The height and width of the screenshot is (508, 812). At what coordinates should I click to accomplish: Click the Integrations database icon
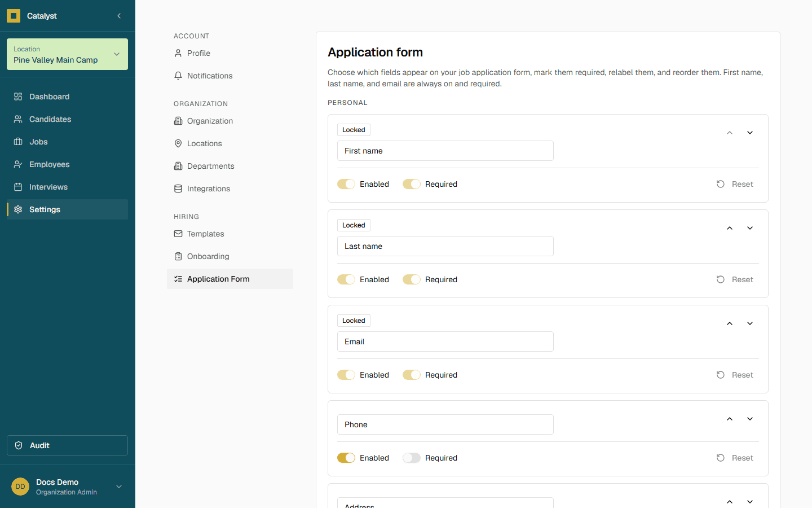click(178, 189)
